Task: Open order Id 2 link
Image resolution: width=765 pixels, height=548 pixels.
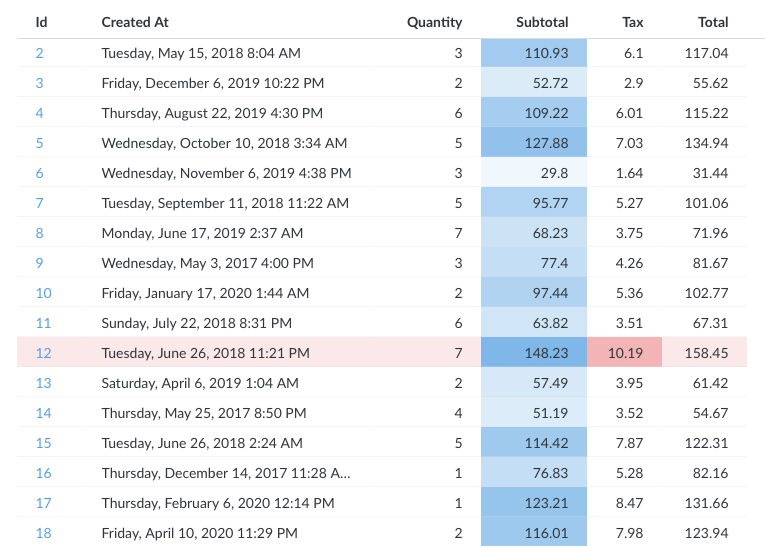Action: (40, 53)
